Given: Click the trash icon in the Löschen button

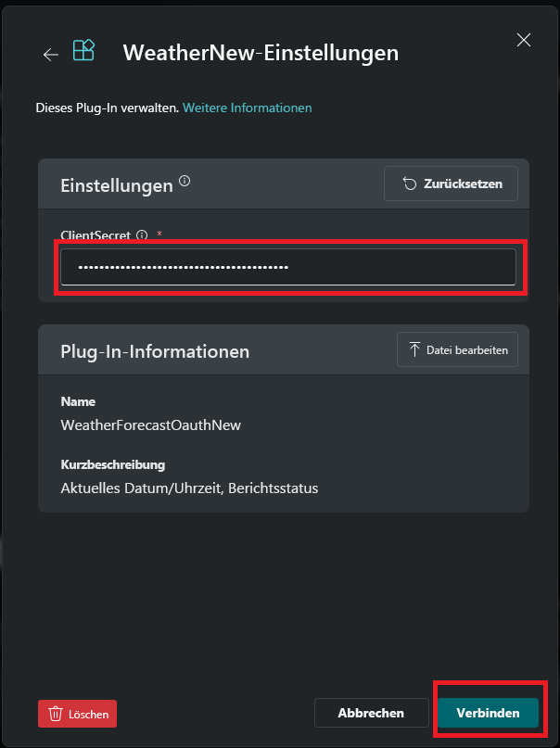Looking at the screenshot, I should pos(55,714).
